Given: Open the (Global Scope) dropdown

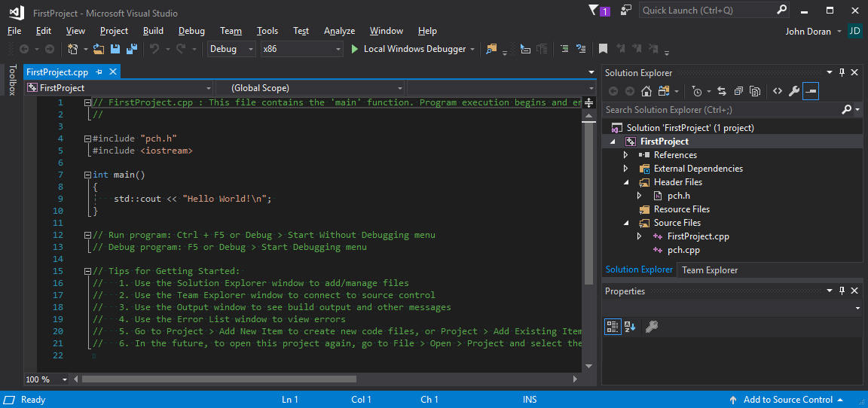Looking at the screenshot, I should [310, 88].
